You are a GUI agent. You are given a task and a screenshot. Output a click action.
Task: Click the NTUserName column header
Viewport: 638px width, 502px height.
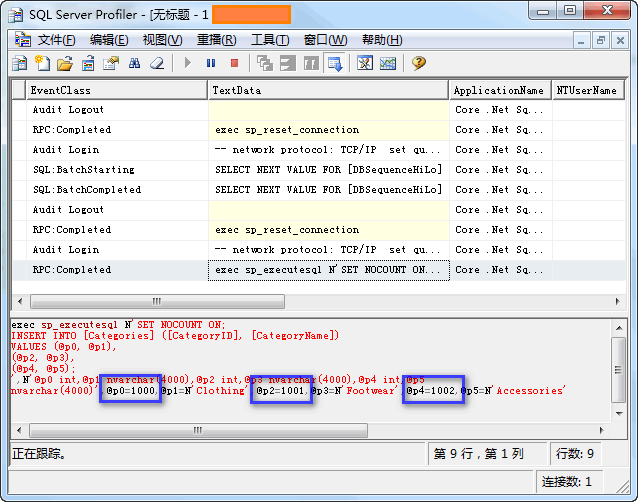pos(588,90)
